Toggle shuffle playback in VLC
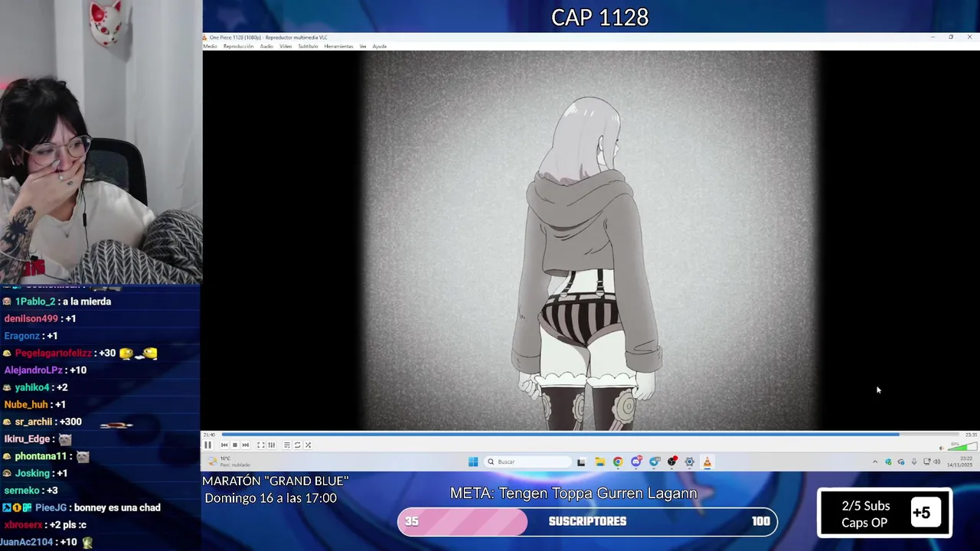980x551 pixels. click(x=308, y=445)
